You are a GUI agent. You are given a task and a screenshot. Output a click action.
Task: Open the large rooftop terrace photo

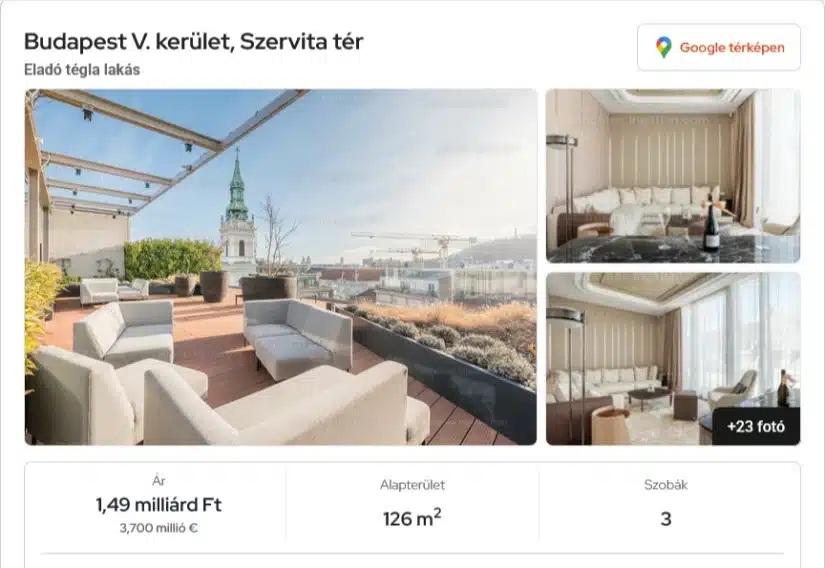pyautogui.click(x=281, y=267)
